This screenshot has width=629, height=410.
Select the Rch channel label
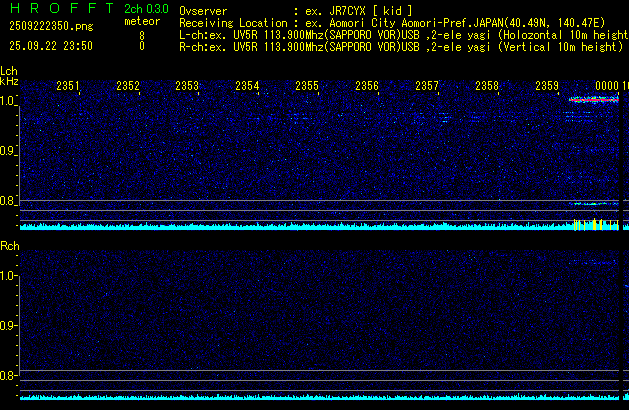(x=9, y=246)
